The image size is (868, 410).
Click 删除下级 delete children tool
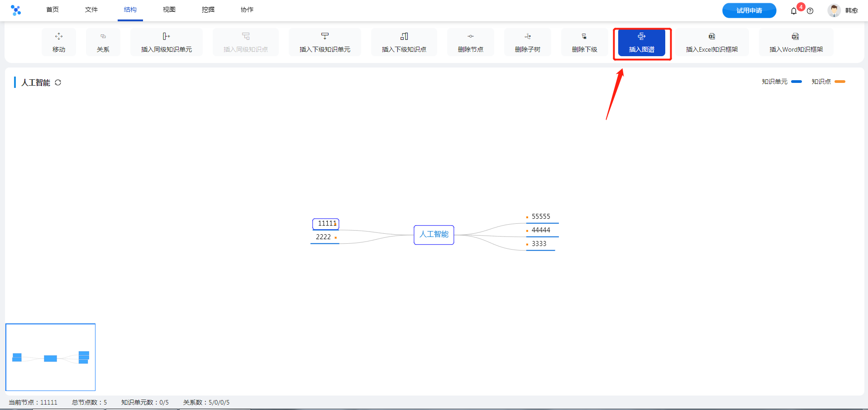585,42
